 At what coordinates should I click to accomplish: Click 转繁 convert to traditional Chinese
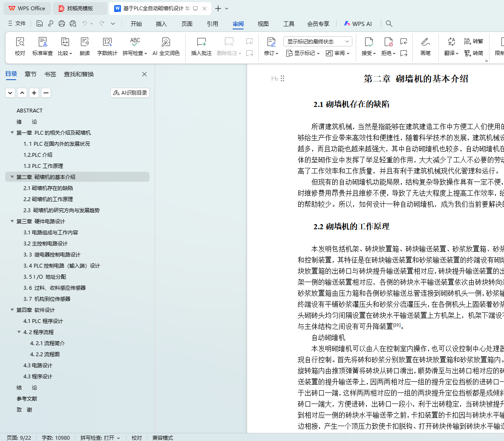point(473,41)
